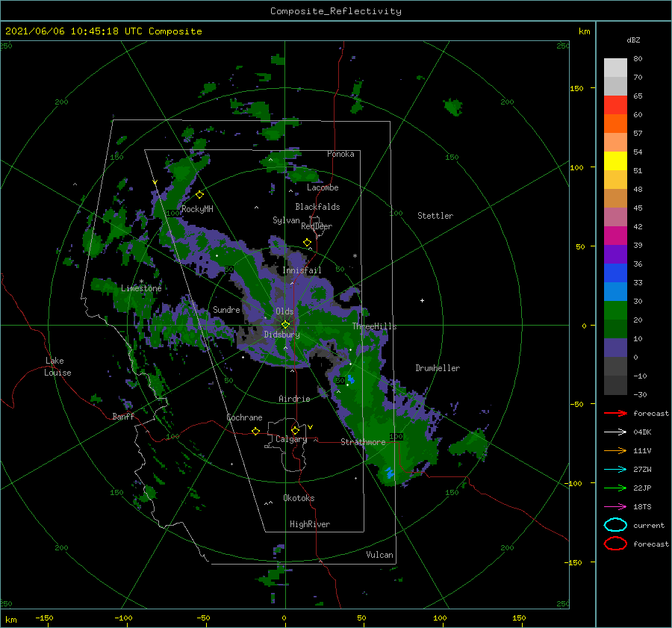Click the RockyMH label
672x628 pixels.
click(197, 209)
